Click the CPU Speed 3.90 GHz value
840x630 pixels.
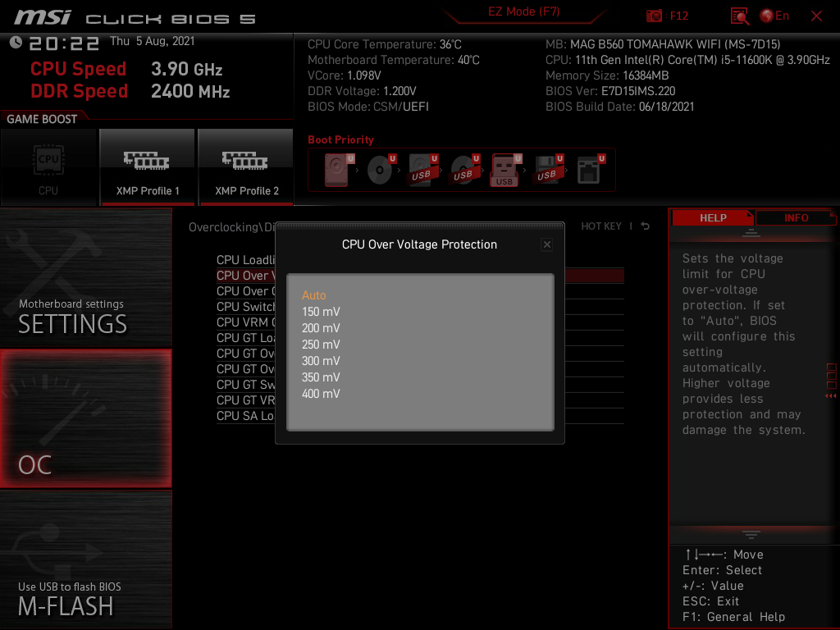click(x=186, y=69)
